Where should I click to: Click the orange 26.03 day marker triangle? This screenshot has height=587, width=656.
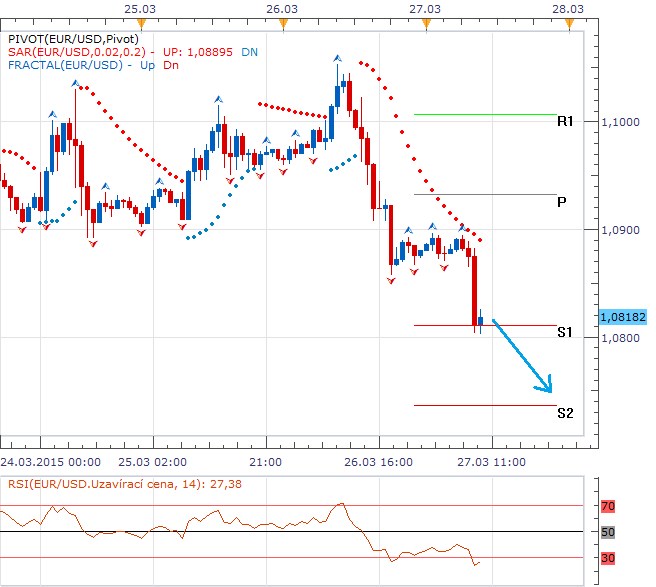(284, 21)
